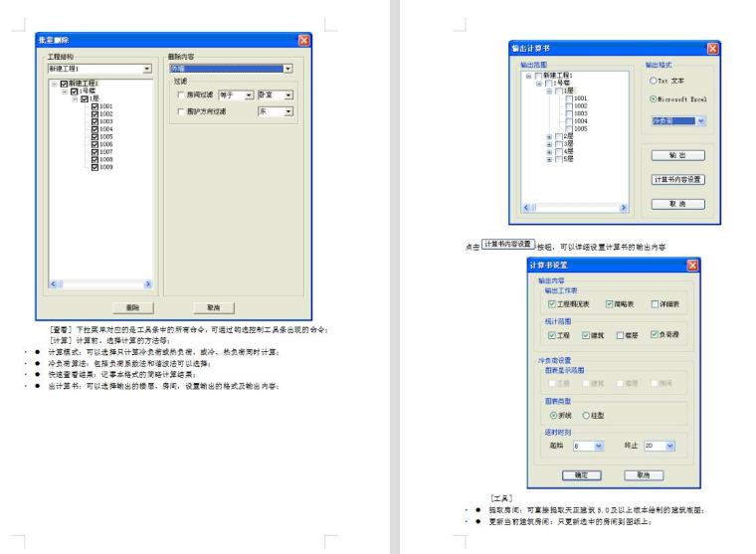Open 计算书内容设置 in the 输出计算书 dialog

tap(677, 180)
